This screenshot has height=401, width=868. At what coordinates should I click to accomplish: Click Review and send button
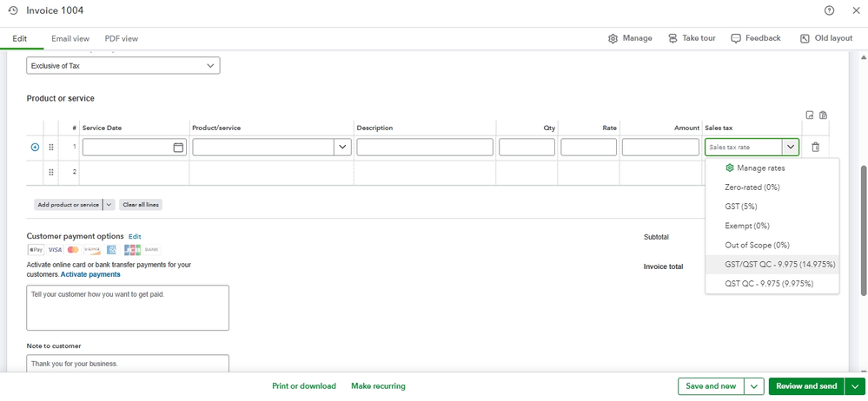806,386
